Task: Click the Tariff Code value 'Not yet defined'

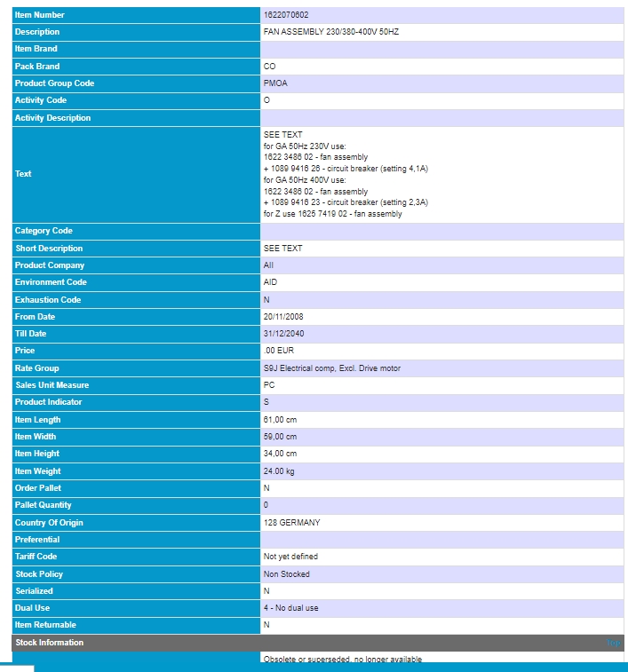Action: [290, 557]
